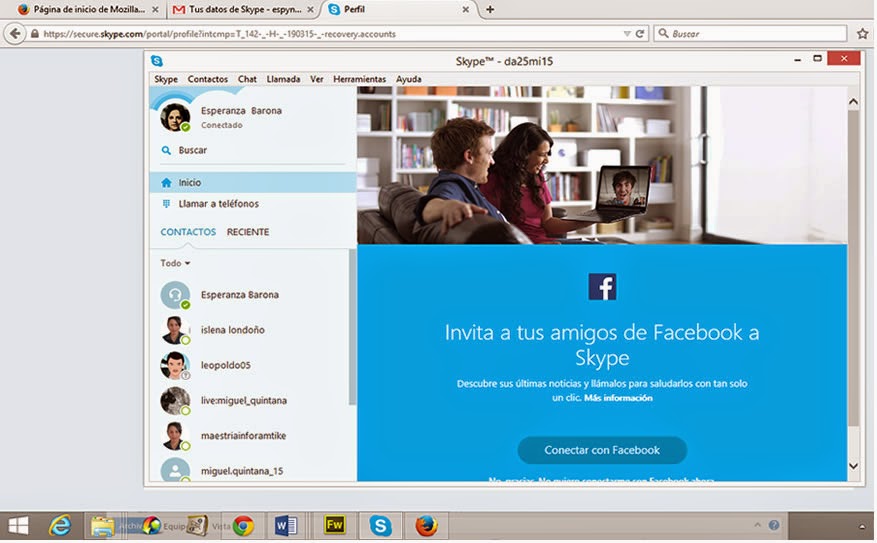This screenshot has height=543, width=877.
Task: Switch to Firefox from the taskbar
Action: [x=426, y=526]
